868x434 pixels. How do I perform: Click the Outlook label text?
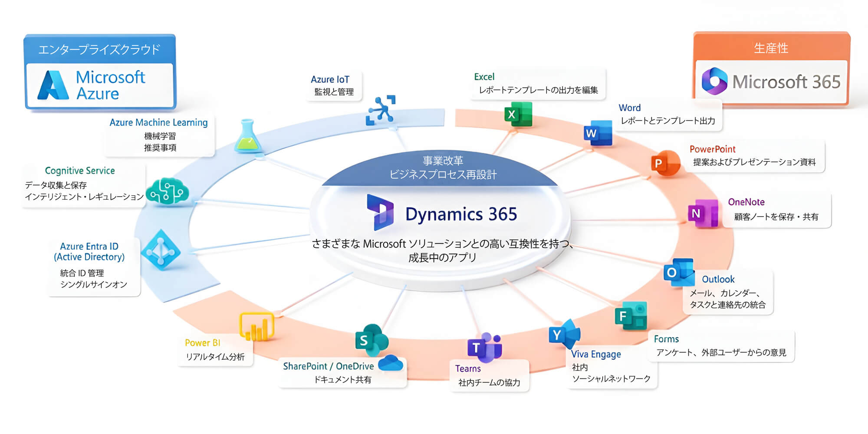[x=718, y=279]
